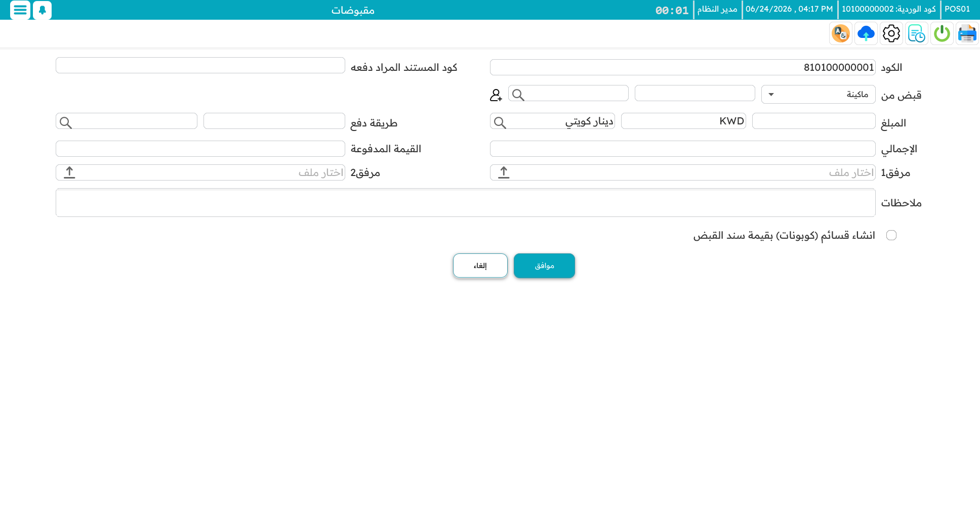Click the POS01 header label
Screen dimensions: 980x530
957,9
